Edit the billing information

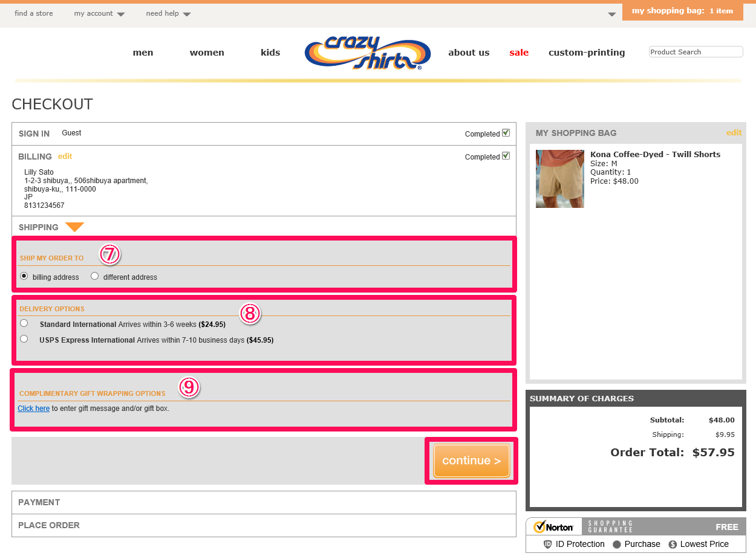(x=65, y=156)
